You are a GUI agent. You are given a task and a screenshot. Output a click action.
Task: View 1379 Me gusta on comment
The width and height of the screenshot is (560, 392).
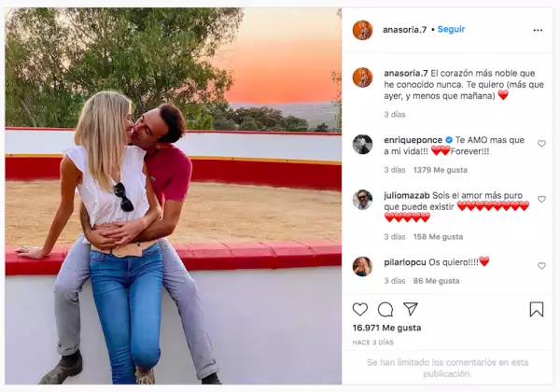(x=440, y=170)
